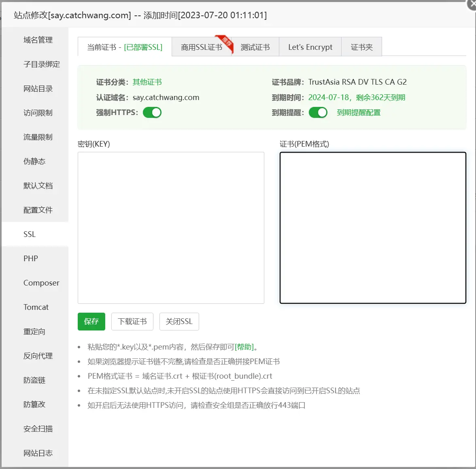Click the 下载证书 button
The height and width of the screenshot is (469, 476).
pos(132,321)
